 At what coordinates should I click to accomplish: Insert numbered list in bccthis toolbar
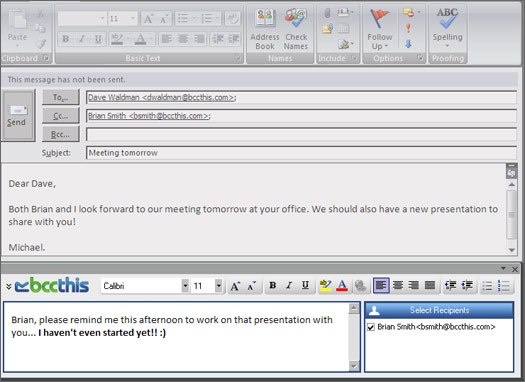tap(504, 286)
